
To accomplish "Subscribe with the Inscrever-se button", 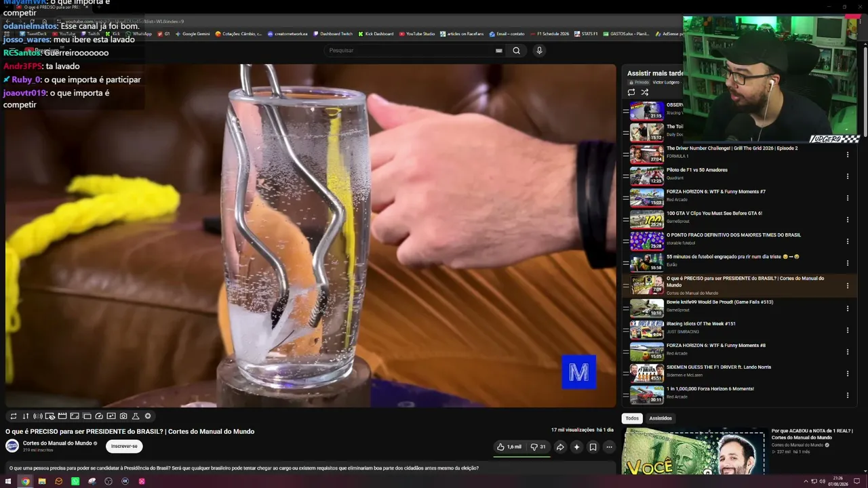I will pos(124,446).
